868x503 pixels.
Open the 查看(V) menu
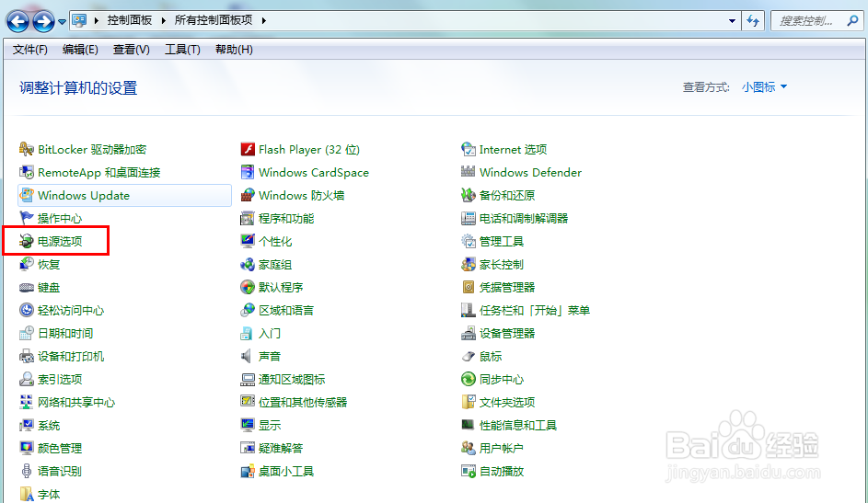tap(132, 50)
